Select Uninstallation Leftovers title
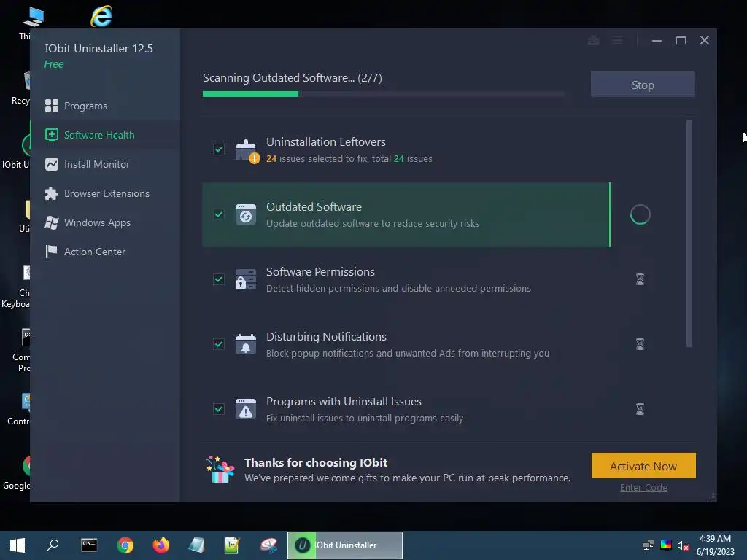The image size is (747, 560). click(x=326, y=142)
